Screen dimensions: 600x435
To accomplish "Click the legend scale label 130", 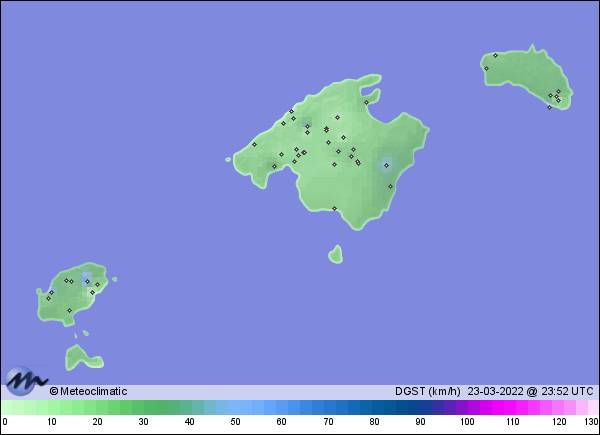I will tap(591, 422).
